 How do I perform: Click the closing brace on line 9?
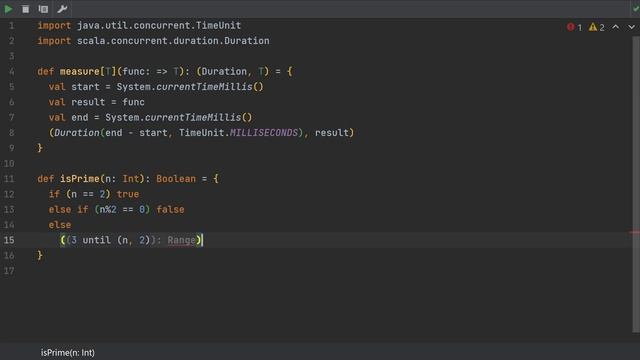point(40,148)
